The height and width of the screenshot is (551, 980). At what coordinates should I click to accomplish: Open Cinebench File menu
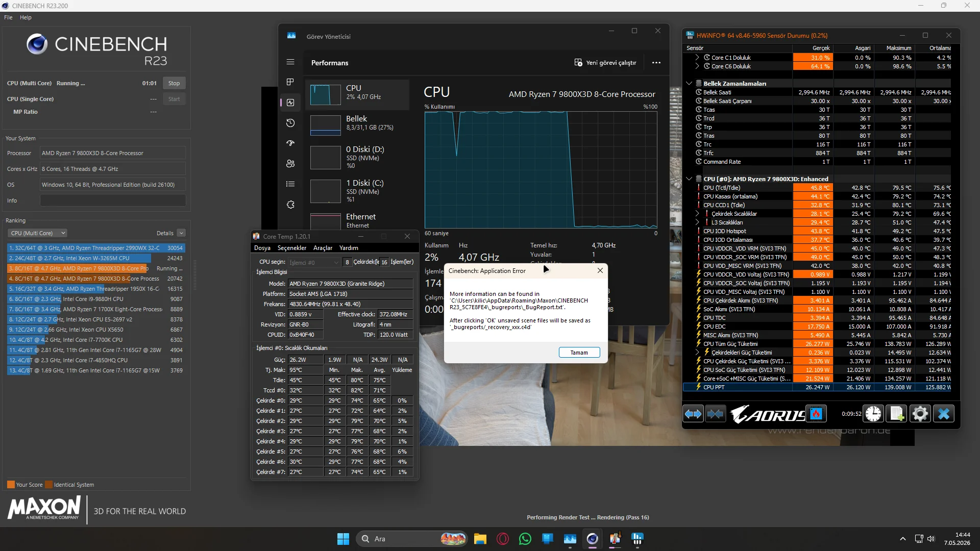8,17
